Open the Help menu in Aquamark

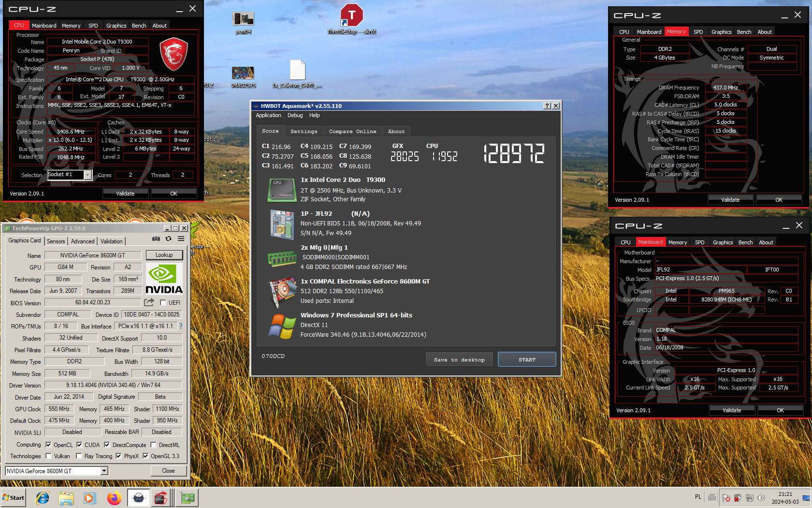pyautogui.click(x=314, y=115)
